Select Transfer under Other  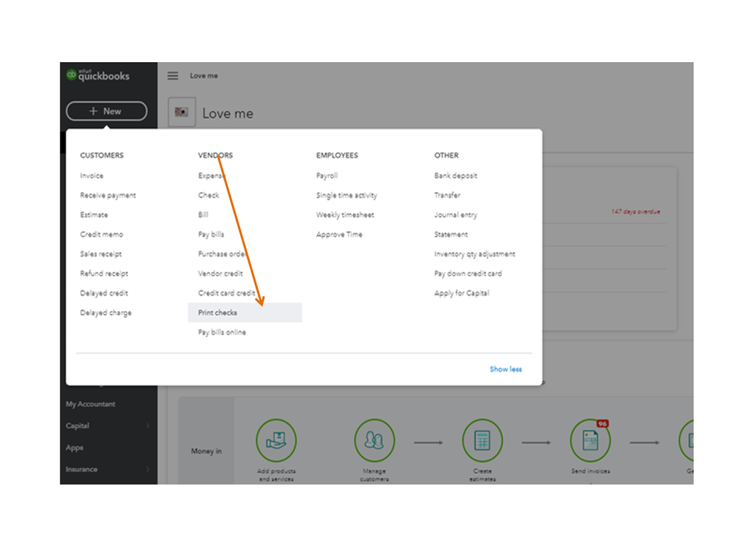coord(447,195)
